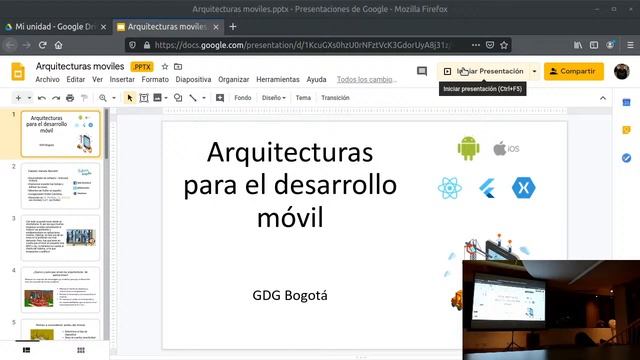Open Calendar side panel icon
The width and height of the screenshot is (640, 360).
pyautogui.click(x=627, y=102)
